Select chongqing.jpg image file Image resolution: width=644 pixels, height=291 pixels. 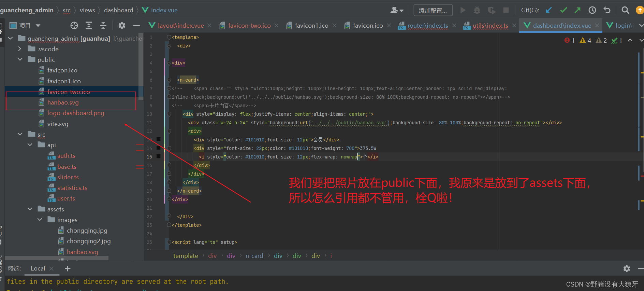(87, 231)
